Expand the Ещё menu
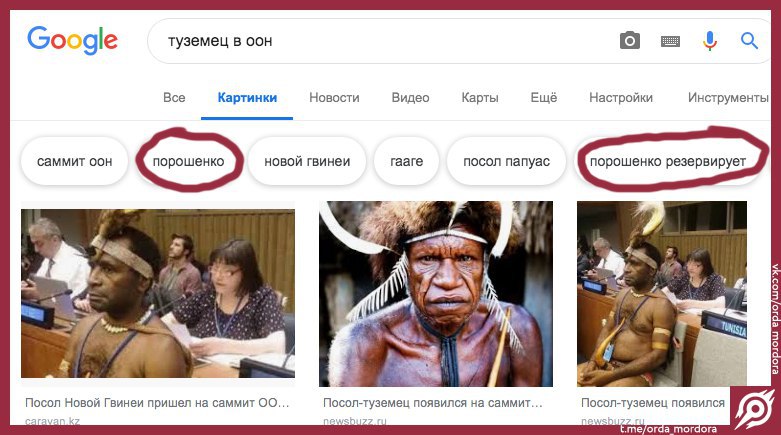 click(544, 98)
